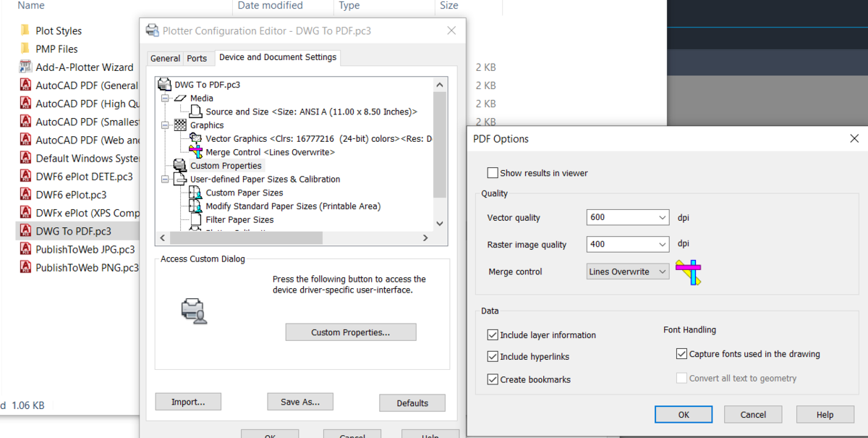Click the Source and Size page icon
The width and height of the screenshot is (868, 438).
click(x=195, y=111)
